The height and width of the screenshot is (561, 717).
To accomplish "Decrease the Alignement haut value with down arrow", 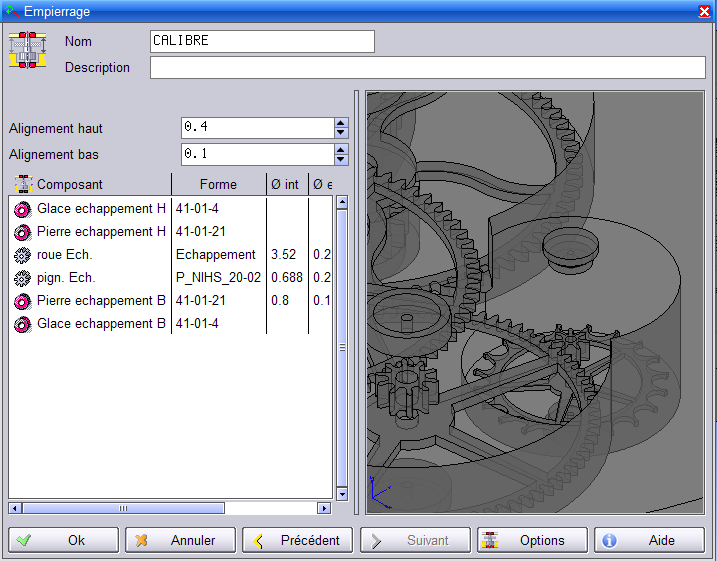I will 341,133.
